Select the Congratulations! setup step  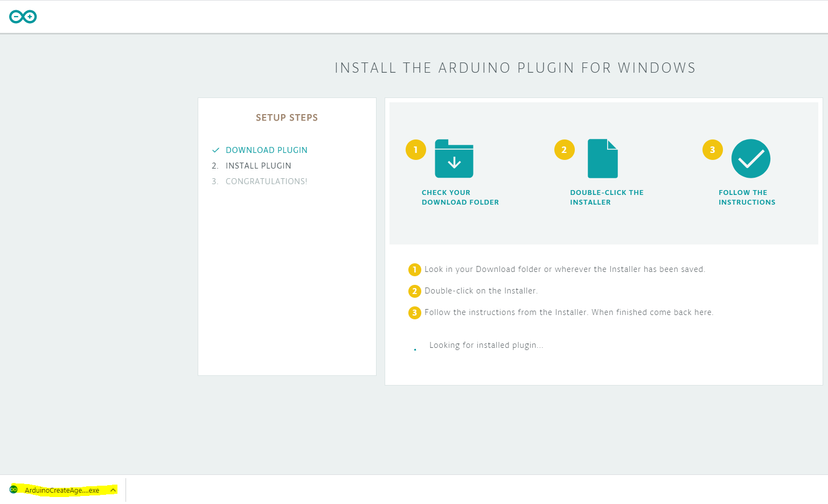(x=267, y=181)
